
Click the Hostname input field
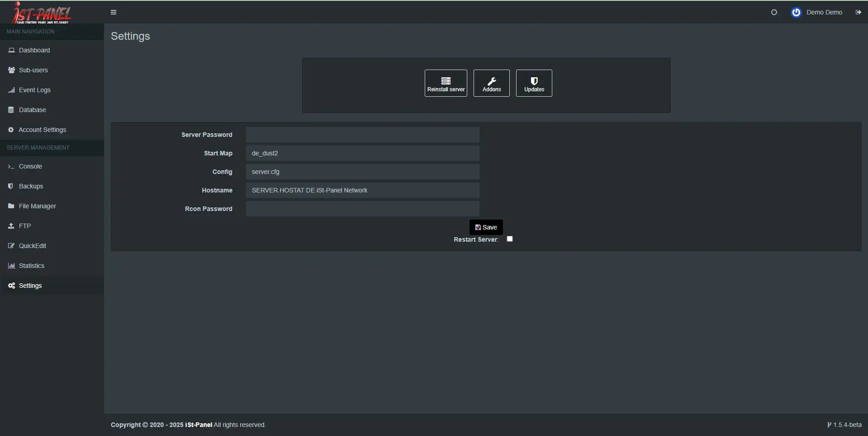362,190
